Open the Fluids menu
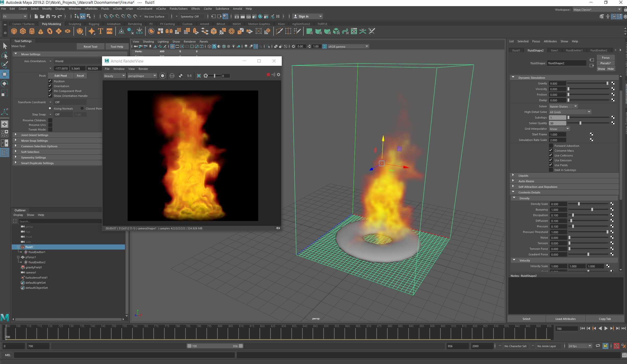 105,8
